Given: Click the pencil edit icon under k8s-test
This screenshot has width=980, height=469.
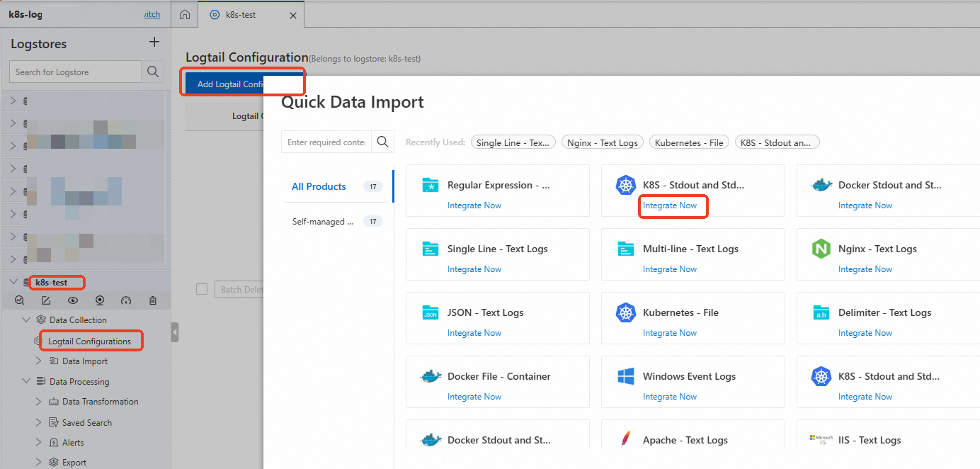Looking at the screenshot, I should pyautogui.click(x=46, y=300).
